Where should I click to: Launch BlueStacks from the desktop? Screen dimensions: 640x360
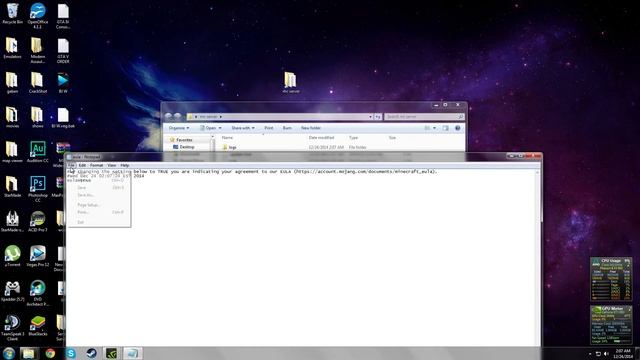(38, 326)
